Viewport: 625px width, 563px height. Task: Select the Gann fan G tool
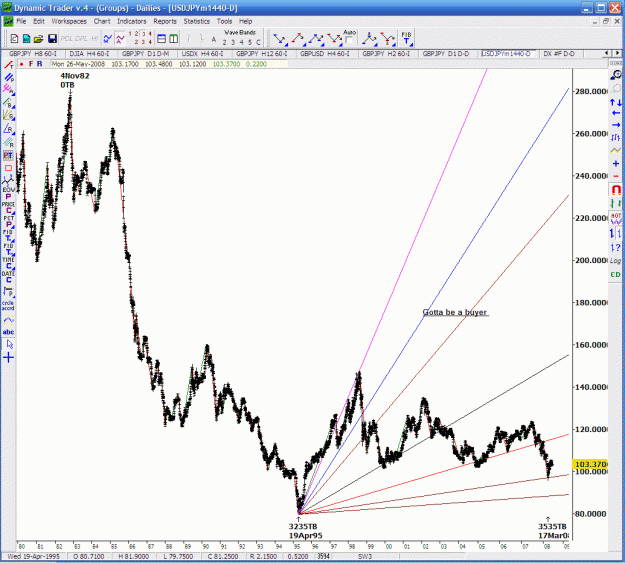(x=8, y=115)
